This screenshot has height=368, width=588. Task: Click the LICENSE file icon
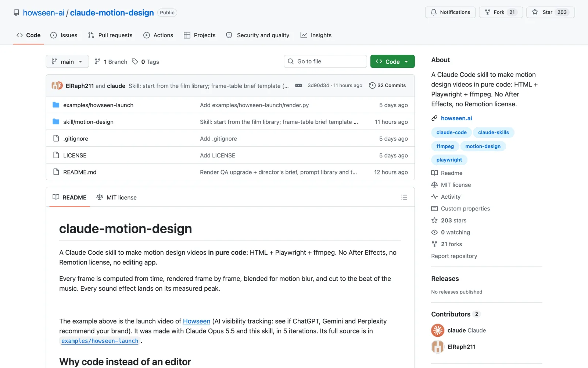[56, 155]
